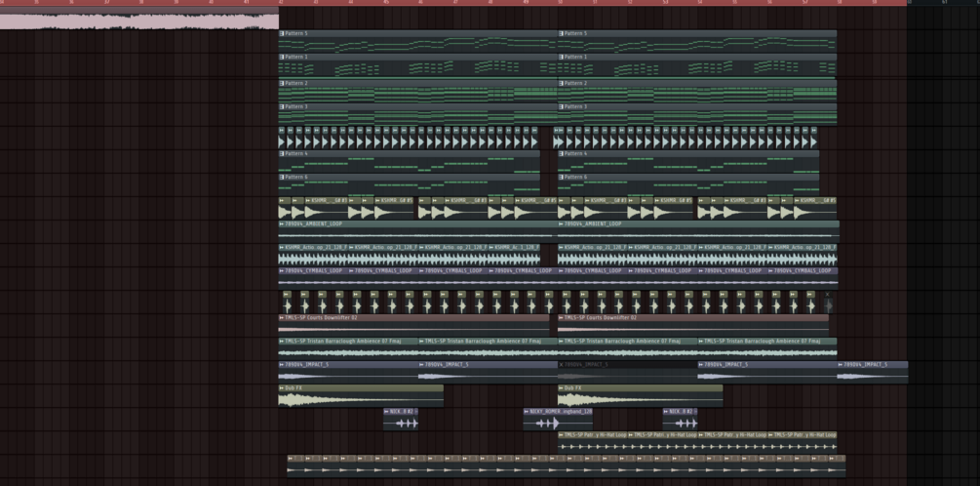Click the X icon of muted 789DV4_IMPACT_5 clip
Viewport: 980px width, 486px height.
pos(562,365)
